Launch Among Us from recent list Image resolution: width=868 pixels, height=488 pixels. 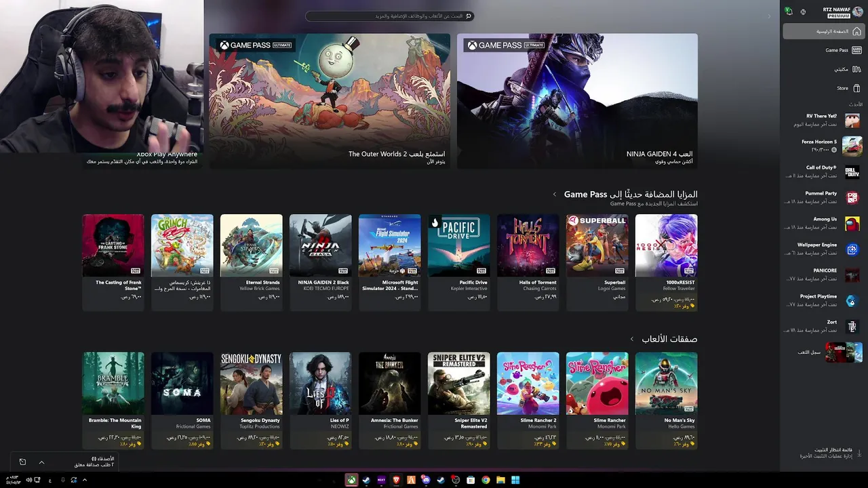[x=823, y=223]
